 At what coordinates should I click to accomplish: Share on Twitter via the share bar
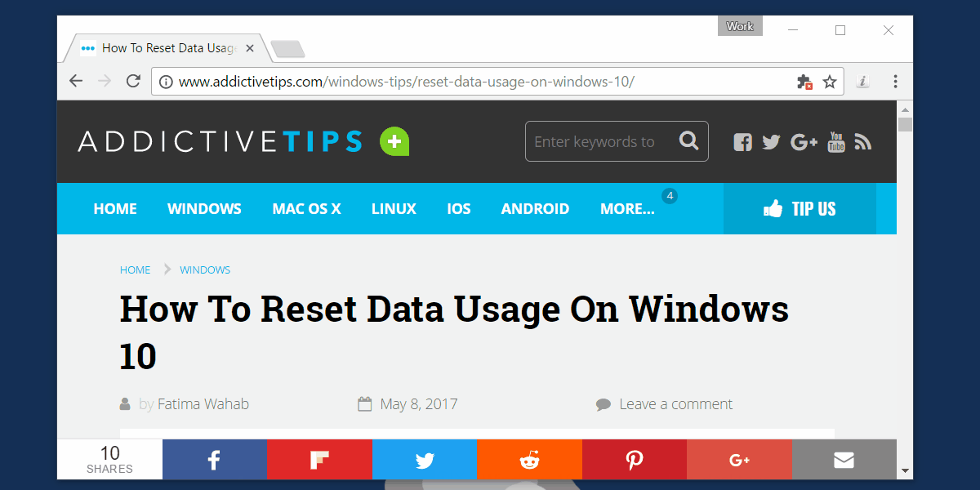[425, 460]
